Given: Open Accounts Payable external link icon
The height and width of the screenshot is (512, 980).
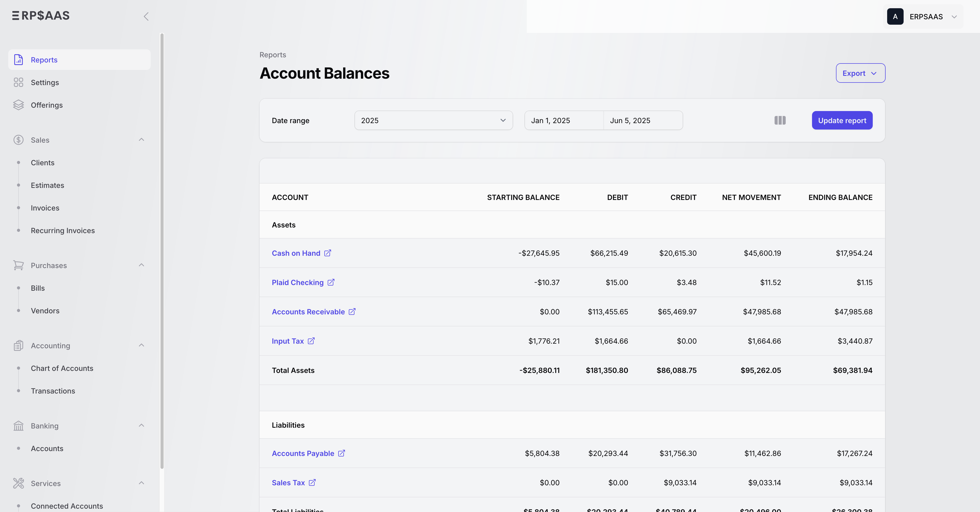Looking at the screenshot, I should coord(342,453).
